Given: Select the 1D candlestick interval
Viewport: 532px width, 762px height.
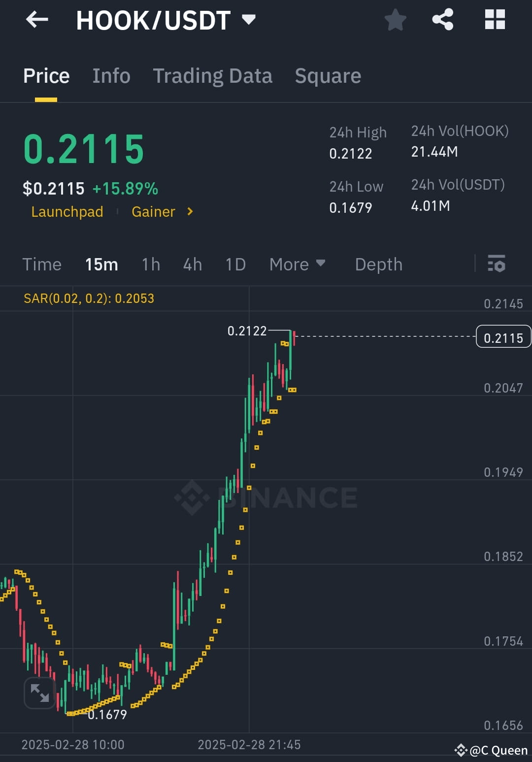Looking at the screenshot, I should [x=235, y=265].
